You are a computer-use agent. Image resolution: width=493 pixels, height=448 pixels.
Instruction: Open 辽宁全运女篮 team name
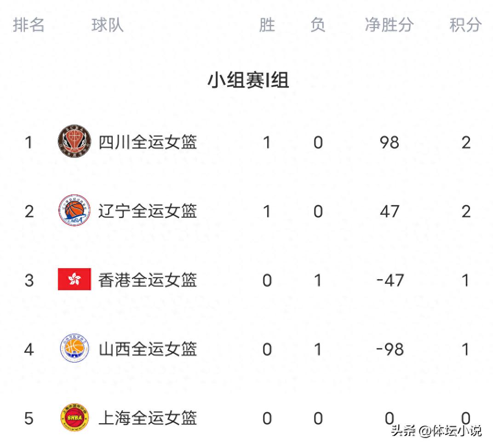[x=148, y=212]
